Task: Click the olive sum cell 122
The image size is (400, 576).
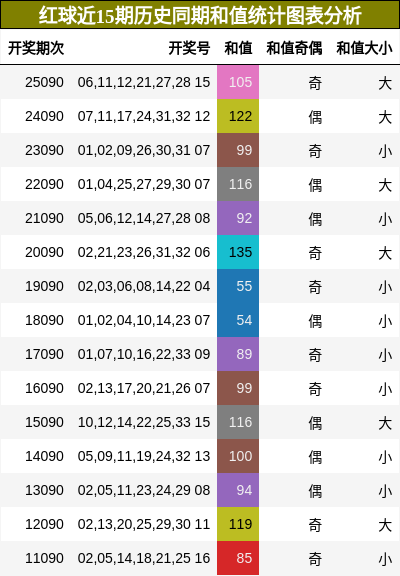Action: (x=238, y=116)
